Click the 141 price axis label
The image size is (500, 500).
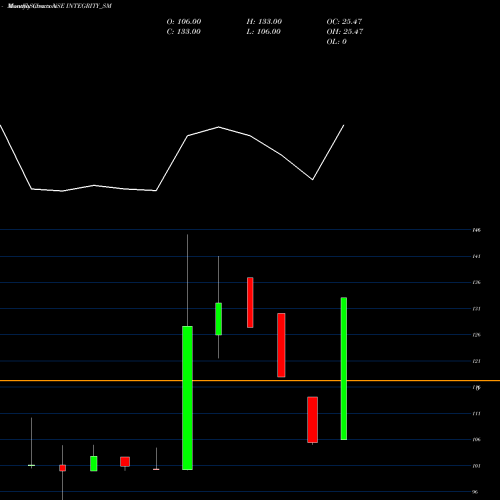pos(476,256)
